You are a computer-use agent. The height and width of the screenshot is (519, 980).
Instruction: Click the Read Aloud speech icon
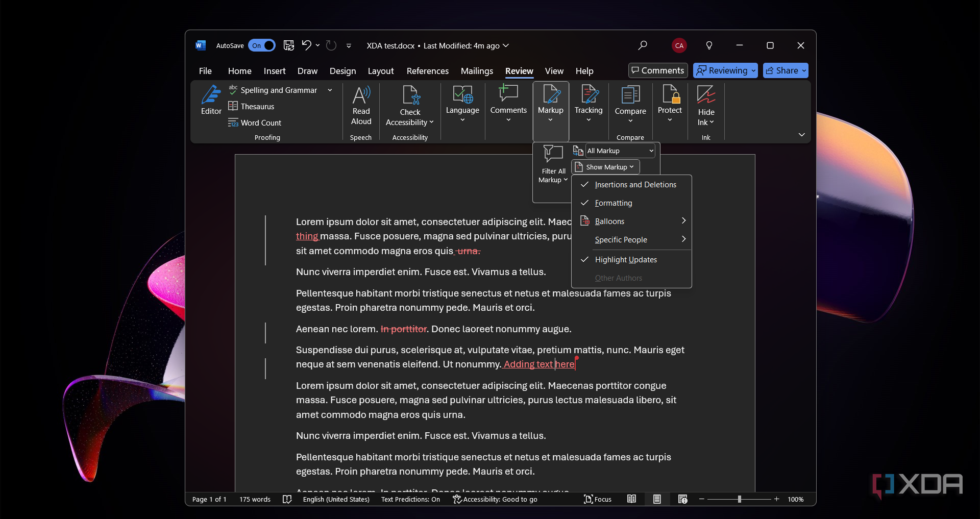click(361, 105)
